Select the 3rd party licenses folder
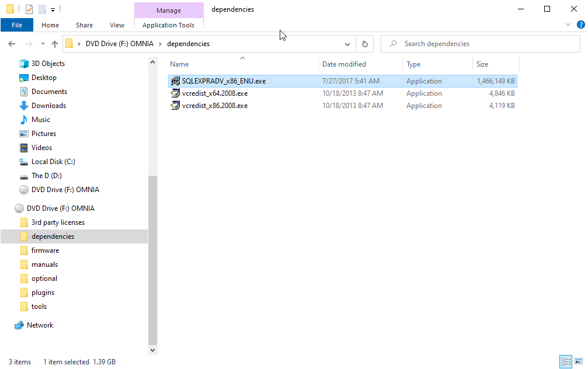This screenshot has width=588, height=369. 58,223
